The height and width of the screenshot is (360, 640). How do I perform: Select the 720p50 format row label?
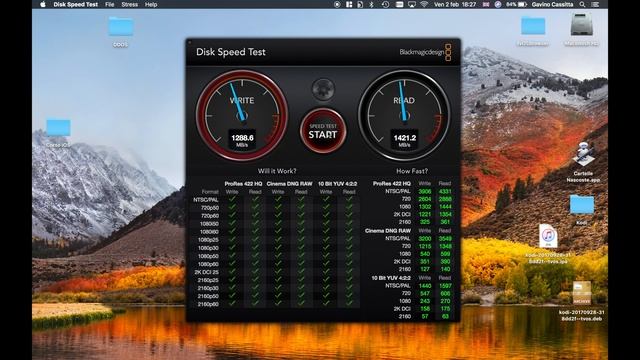coord(210,208)
